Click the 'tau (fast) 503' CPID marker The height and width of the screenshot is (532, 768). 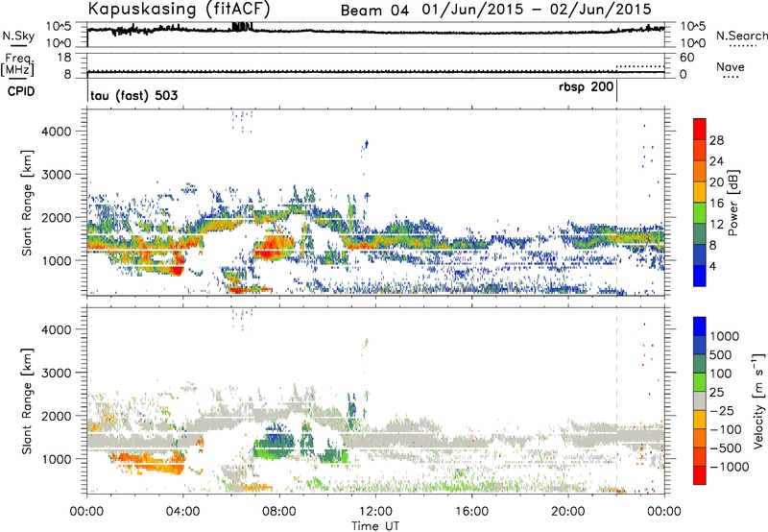(133, 95)
